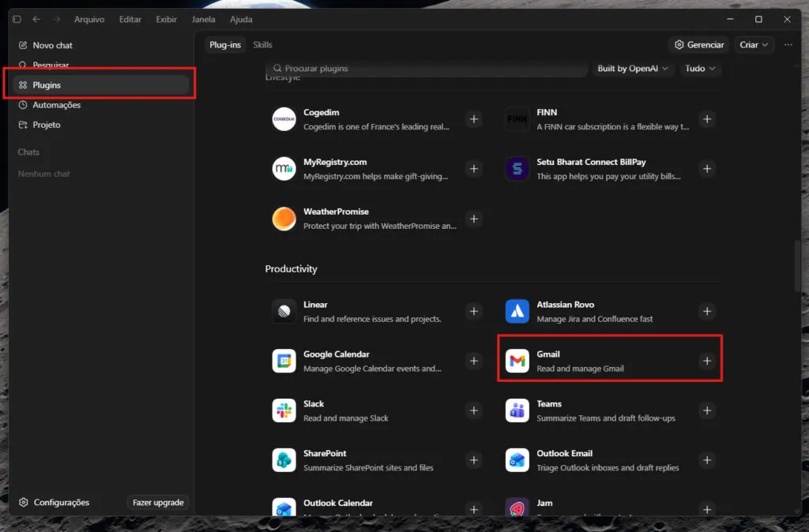809x532 pixels.
Task: Click the Fazer upgrade button
Action: tap(158, 502)
